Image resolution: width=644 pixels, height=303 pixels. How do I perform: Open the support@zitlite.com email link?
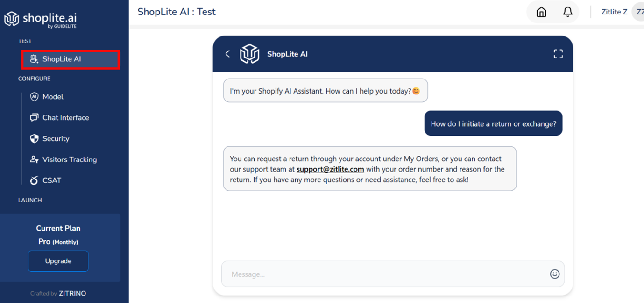[330, 169]
